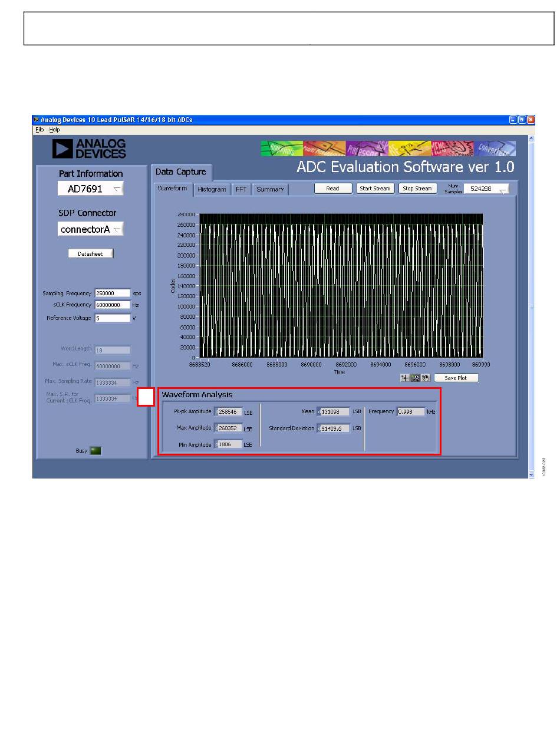Click the Max. sCLK Freq. field
Viewport: 560px width, 739px height.
tap(112, 366)
